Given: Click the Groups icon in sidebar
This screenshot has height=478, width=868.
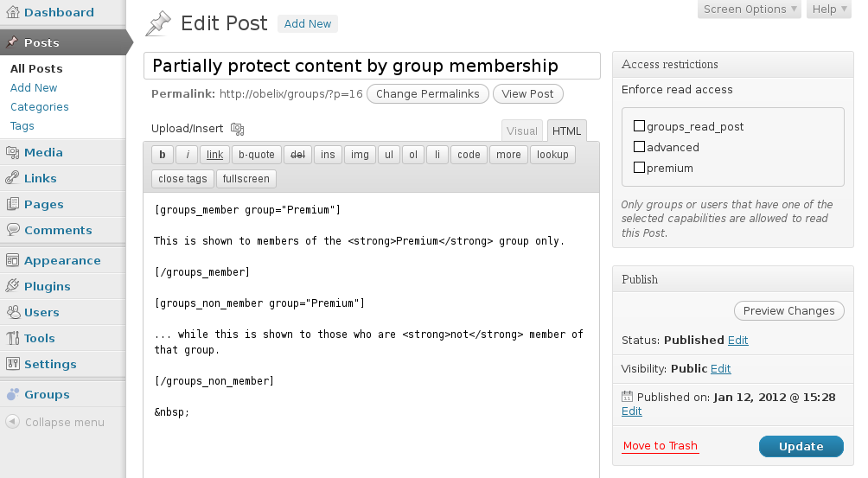Looking at the screenshot, I should tap(12, 394).
